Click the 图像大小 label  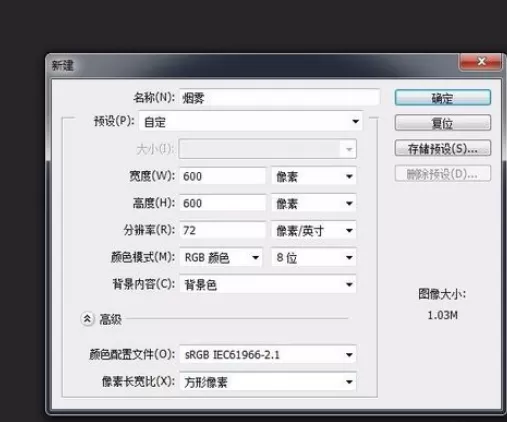tap(442, 294)
